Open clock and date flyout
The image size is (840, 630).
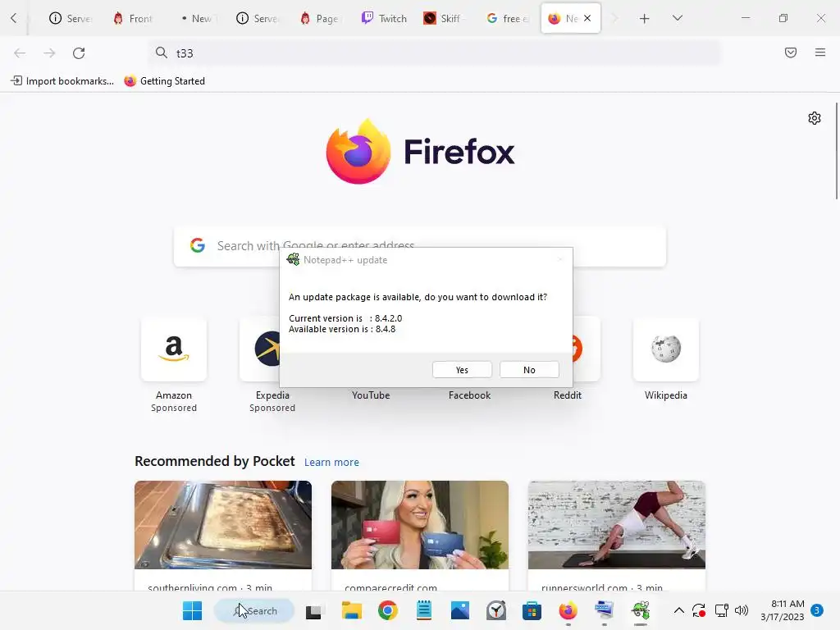[782, 610]
